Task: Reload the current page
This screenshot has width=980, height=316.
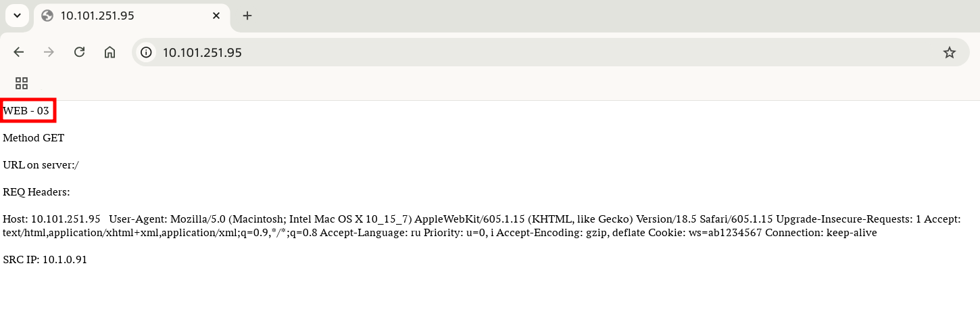Action: pyautogui.click(x=79, y=52)
